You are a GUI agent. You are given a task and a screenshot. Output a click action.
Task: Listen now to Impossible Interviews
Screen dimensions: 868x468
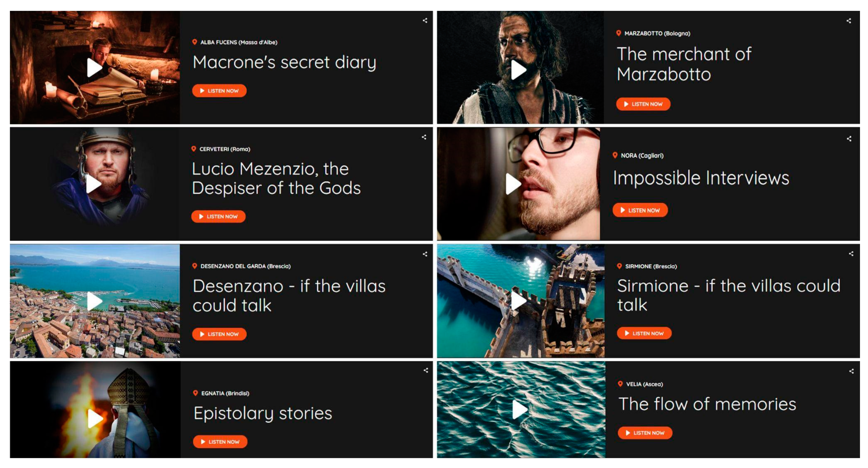tap(640, 210)
